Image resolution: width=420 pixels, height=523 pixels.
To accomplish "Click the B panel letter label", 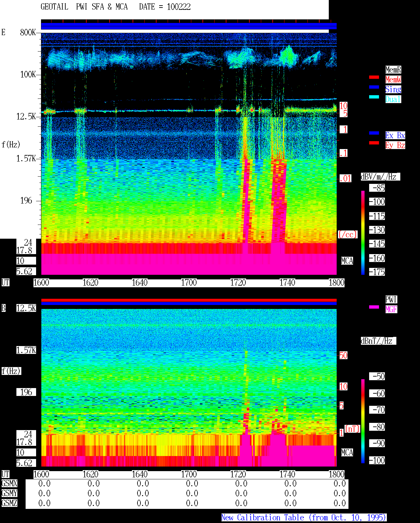I will 3,308.
